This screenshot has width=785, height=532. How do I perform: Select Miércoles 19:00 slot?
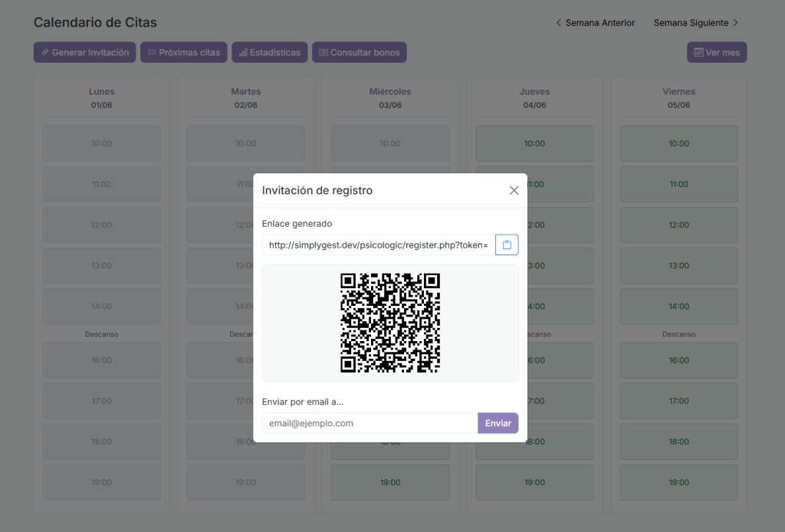390,482
